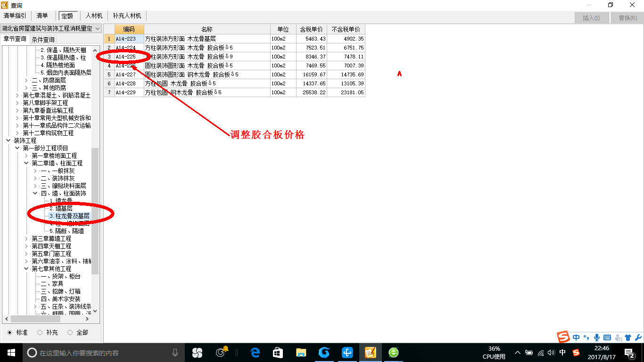Screen dimensions: 644x362
Task: Switch to 清单指引 tab
Action: tap(15, 16)
